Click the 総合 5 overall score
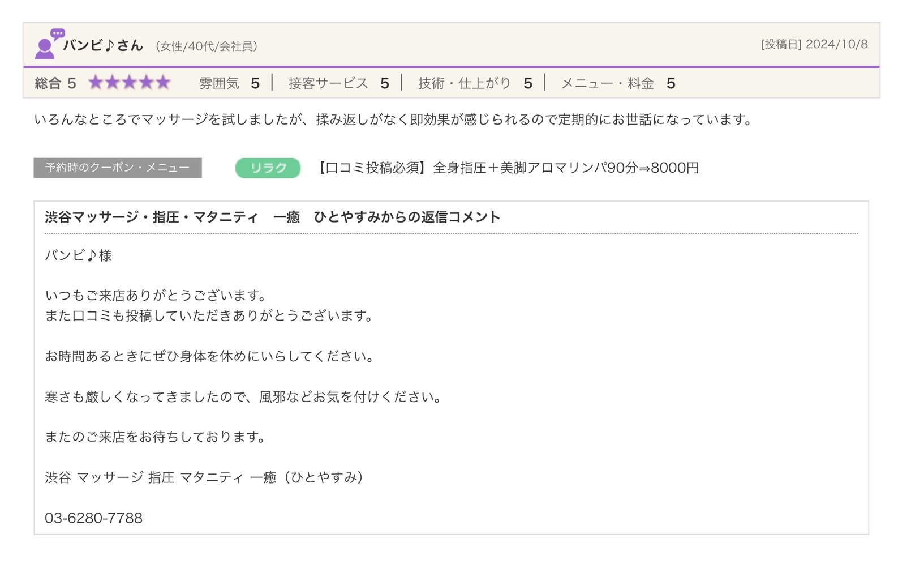 (x=55, y=83)
